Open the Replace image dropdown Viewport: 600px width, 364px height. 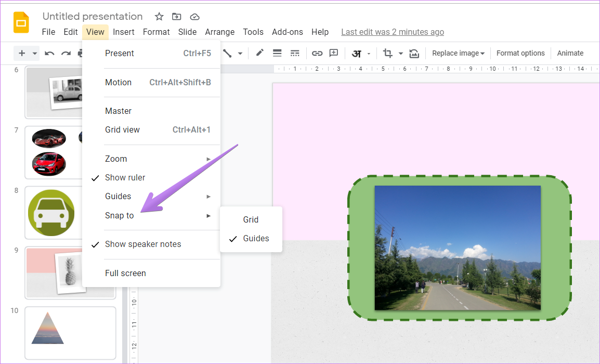point(457,53)
